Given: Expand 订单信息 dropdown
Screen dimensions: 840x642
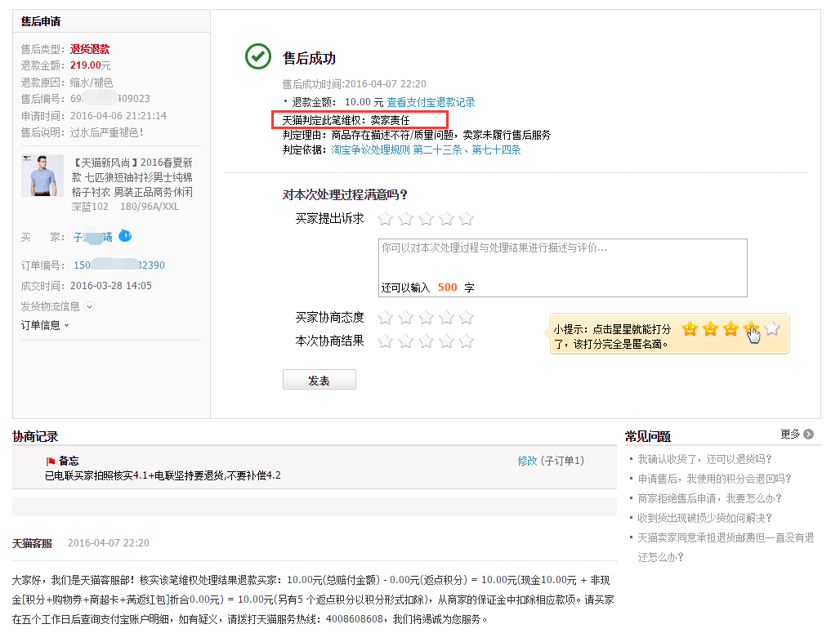Looking at the screenshot, I should (x=45, y=325).
